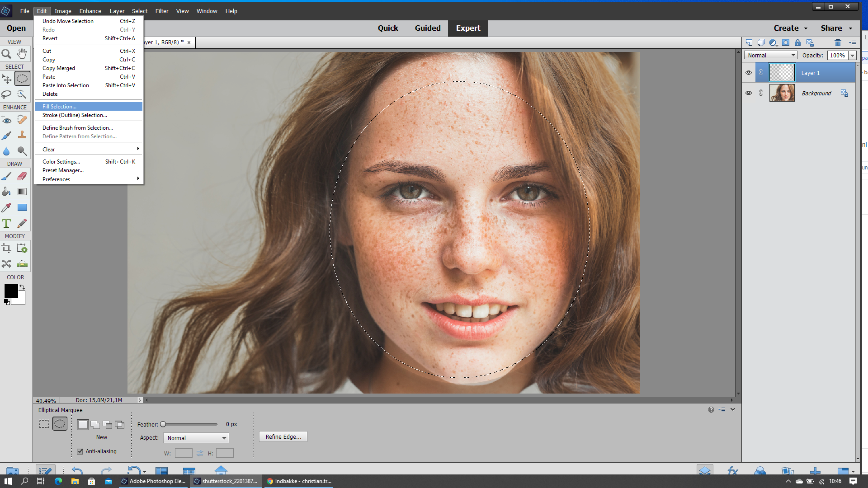Click the Refine Edge button
Viewport: 868px width, 488px height.
pyautogui.click(x=283, y=436)
